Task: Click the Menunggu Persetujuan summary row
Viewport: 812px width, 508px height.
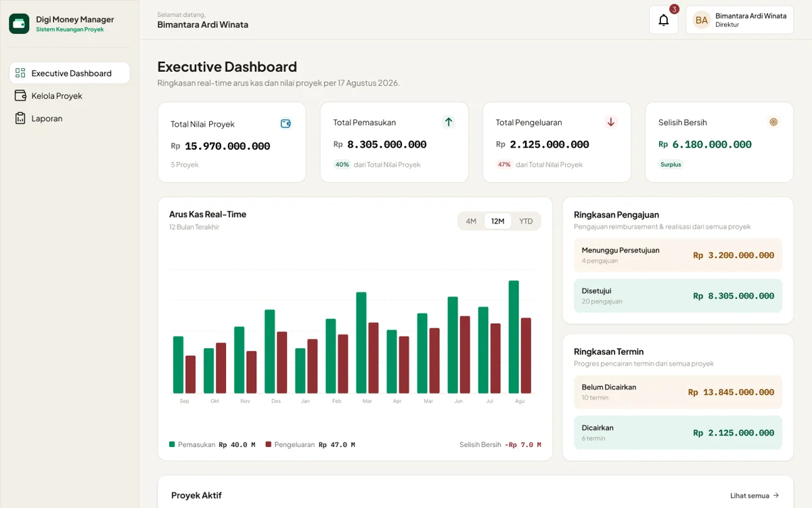Action: (678, 255)
